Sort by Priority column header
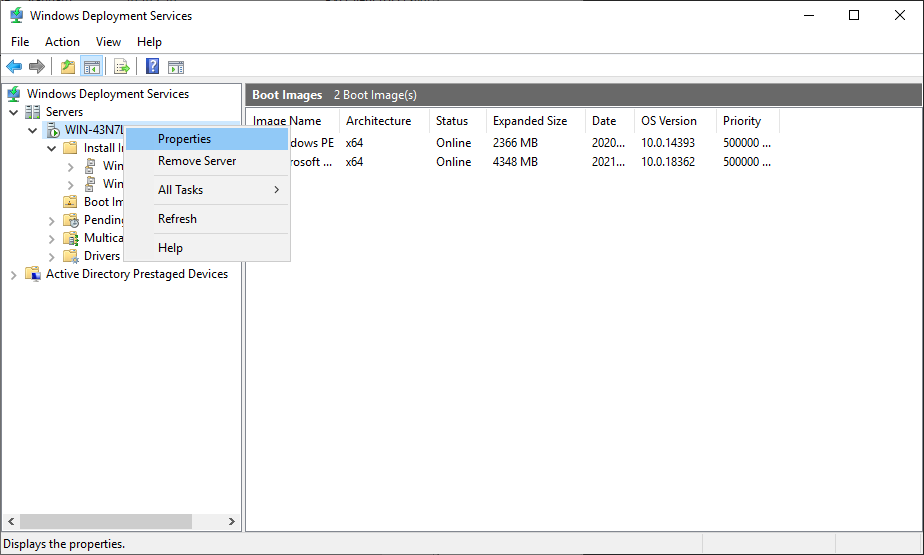Screen dimensions: 924x555 click(x=748, y=121)
